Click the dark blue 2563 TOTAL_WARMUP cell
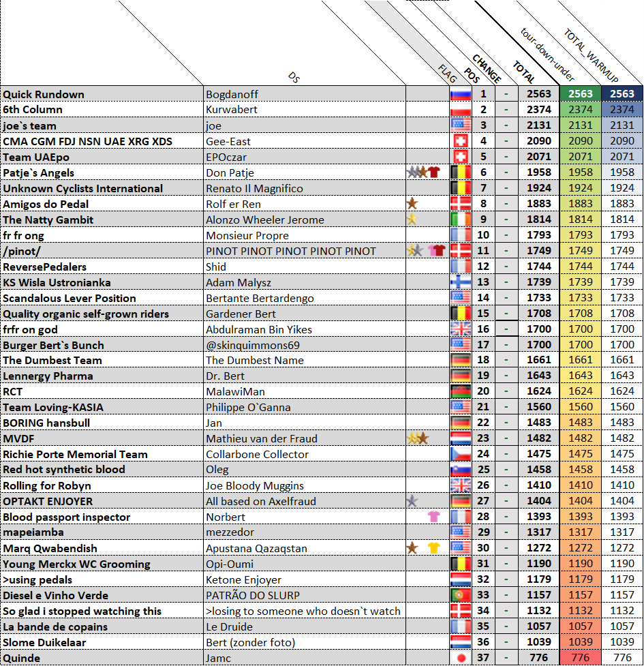 click(622, 94)
